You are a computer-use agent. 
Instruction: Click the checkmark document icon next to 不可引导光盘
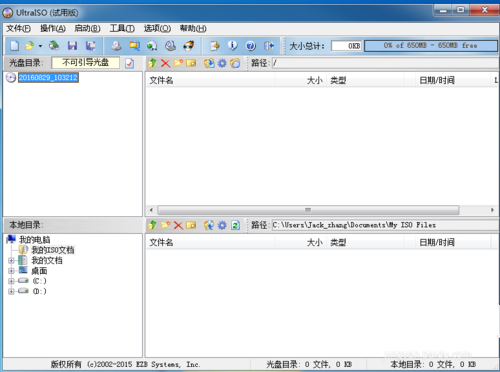pyautogui.click(x=130, y=63)
